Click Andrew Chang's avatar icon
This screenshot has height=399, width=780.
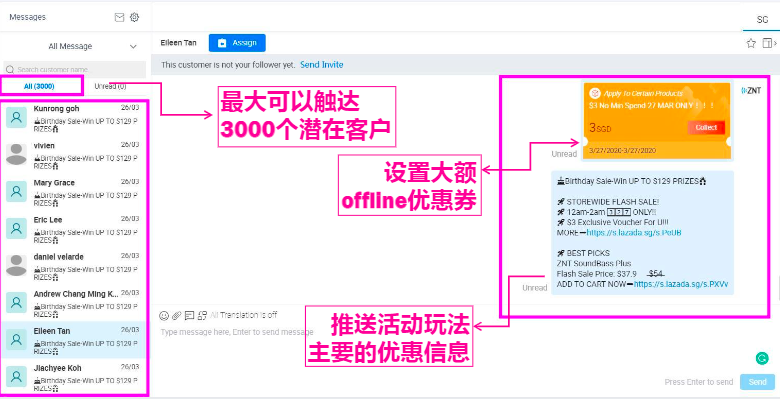pos(16,302)
